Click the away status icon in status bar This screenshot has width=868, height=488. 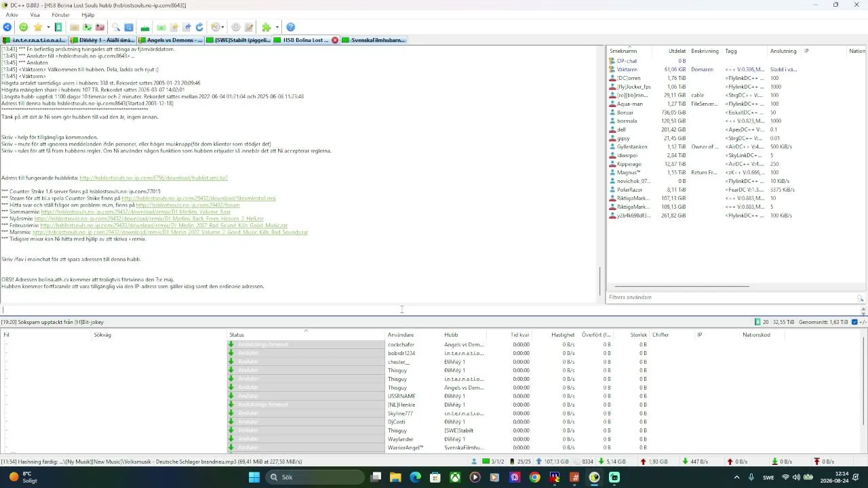(475, 462)
